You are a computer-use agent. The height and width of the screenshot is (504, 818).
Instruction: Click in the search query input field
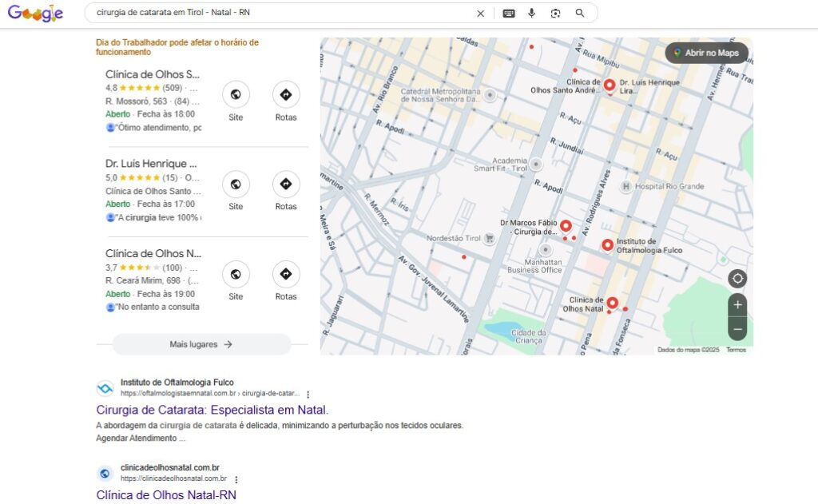point(282,13)
